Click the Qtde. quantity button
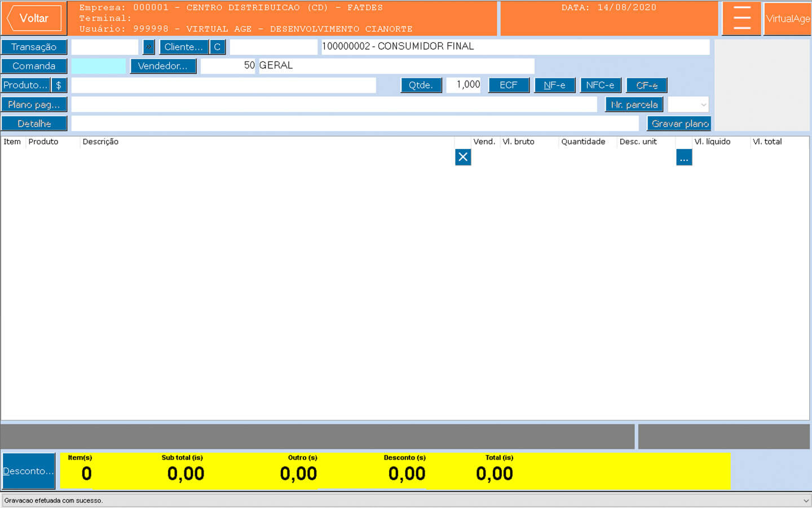The height and width of the screenshot is (508, 812). [421, 85]
